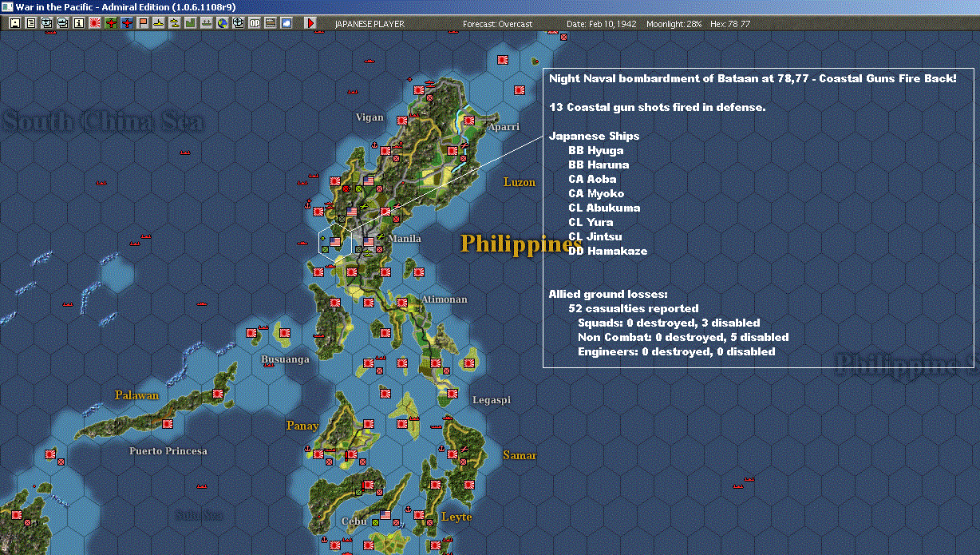Viewport: 980px width, 555px height.
Task: Click the Atimonan label on map
Action: pos(444,299)
